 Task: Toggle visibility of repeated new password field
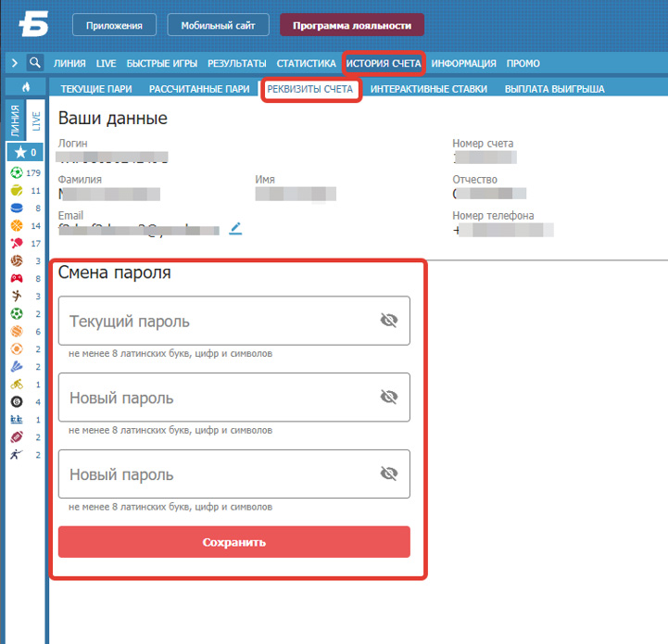(x=388, y=474)
